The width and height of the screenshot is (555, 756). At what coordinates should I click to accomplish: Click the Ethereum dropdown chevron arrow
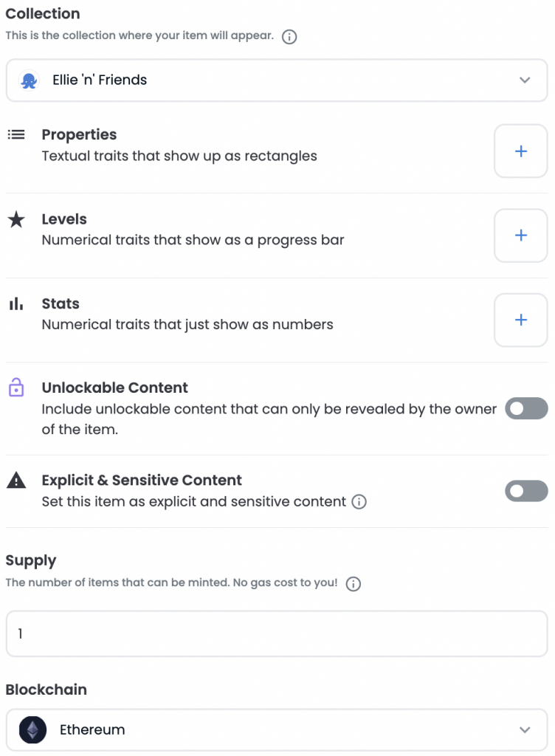525,730
